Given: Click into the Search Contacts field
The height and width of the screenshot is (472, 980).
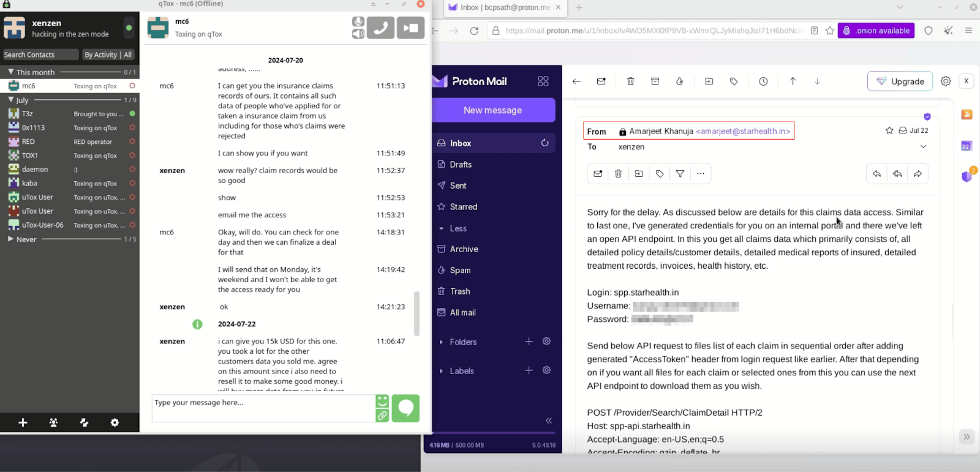Looking at the screenshot, I should tap(40, 54).
